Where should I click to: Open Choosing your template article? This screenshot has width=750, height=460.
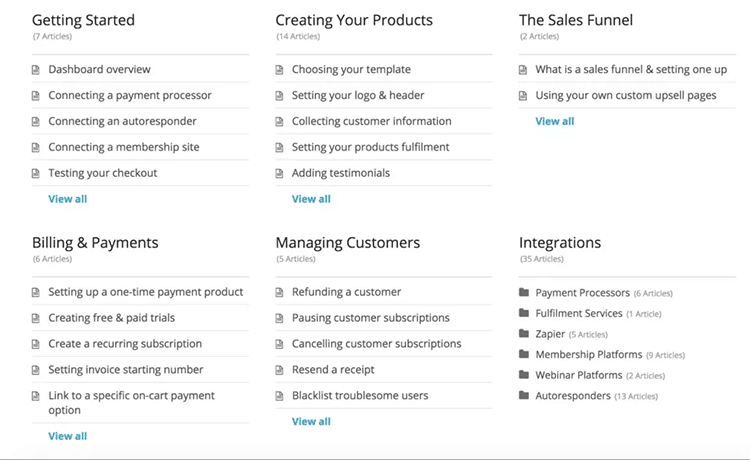pyautogui.click(x=351, y=70)
